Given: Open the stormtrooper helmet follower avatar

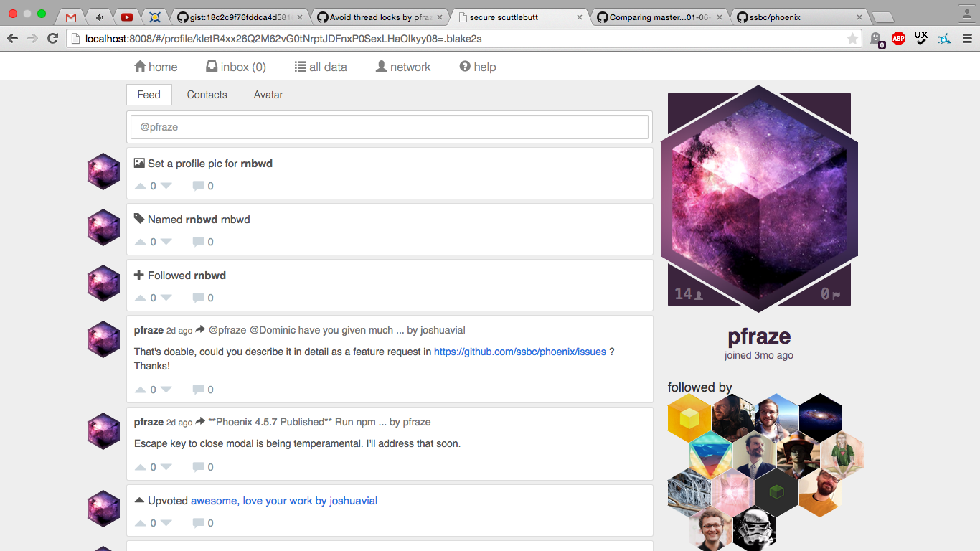Looking at the screenshot, I should 755,530.
